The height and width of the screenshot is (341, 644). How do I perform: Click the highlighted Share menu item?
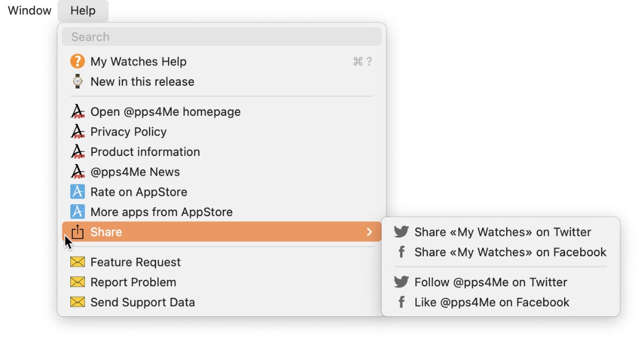pos(222,232)
